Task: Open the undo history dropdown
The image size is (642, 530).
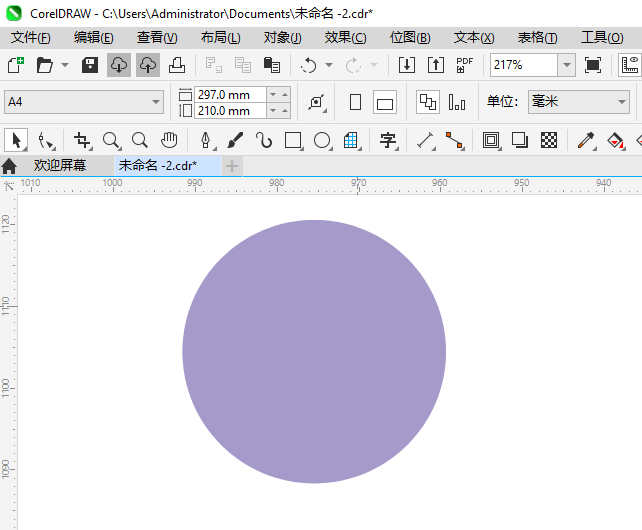Action: coord(329,65)
